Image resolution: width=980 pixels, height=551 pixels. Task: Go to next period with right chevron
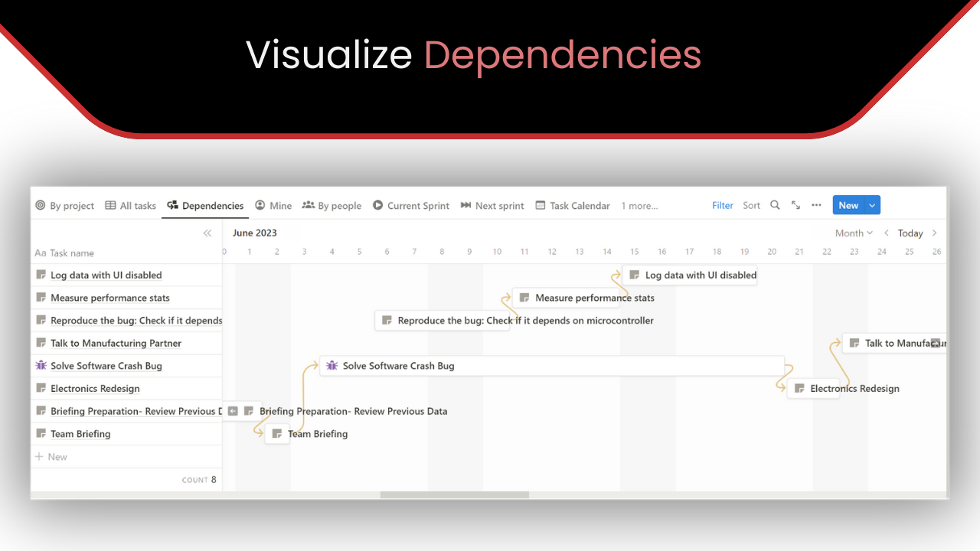click(934, 233)
